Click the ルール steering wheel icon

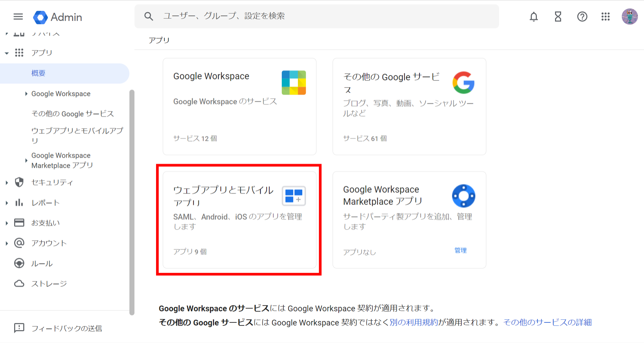point(19,263)
